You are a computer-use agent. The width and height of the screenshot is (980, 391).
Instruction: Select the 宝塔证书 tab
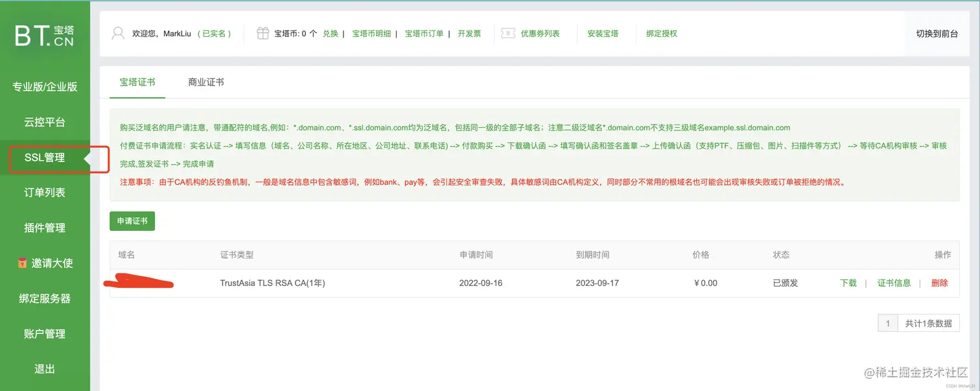137,82
